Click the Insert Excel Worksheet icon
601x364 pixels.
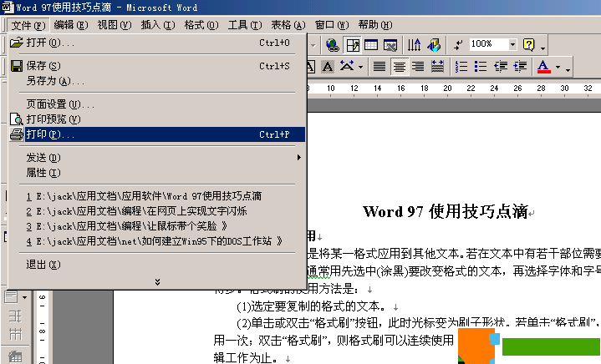(x=390, y=45)
